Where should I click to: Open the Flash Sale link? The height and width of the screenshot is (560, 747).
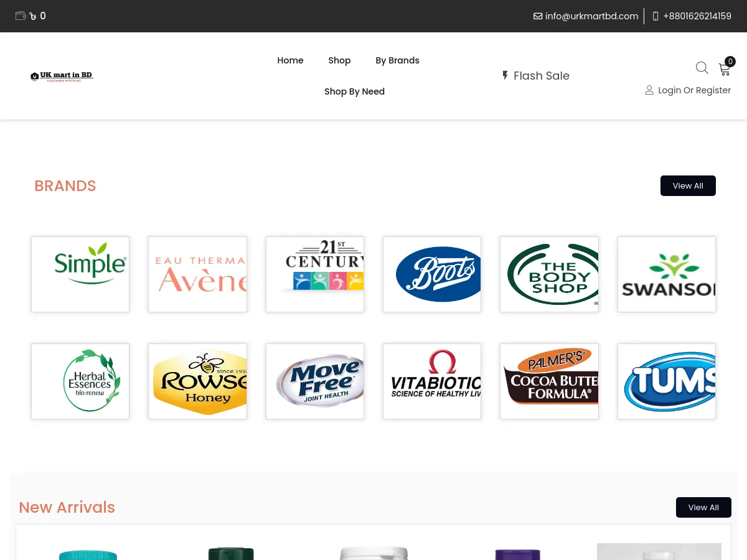pyautogui.click(x=535, y=76)
